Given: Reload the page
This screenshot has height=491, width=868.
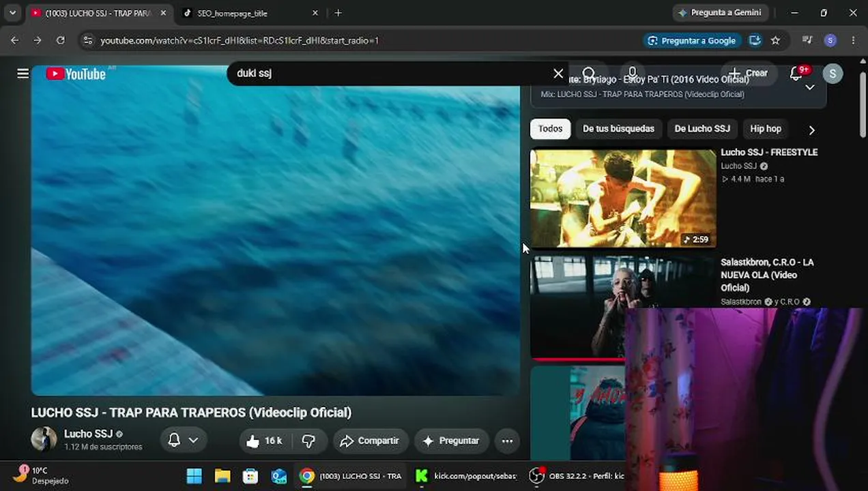Looking at the screenshot, I should click(60, 40).
